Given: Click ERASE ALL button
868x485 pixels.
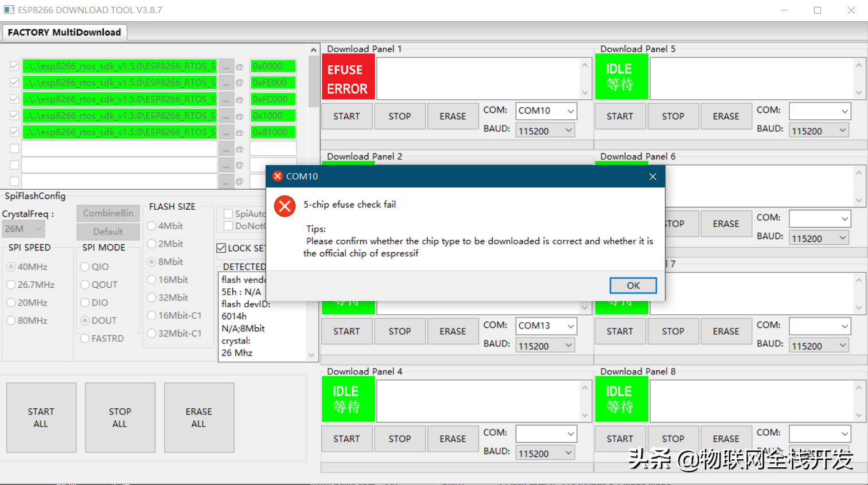Looking at the screenshot, I should pos(198,417).
